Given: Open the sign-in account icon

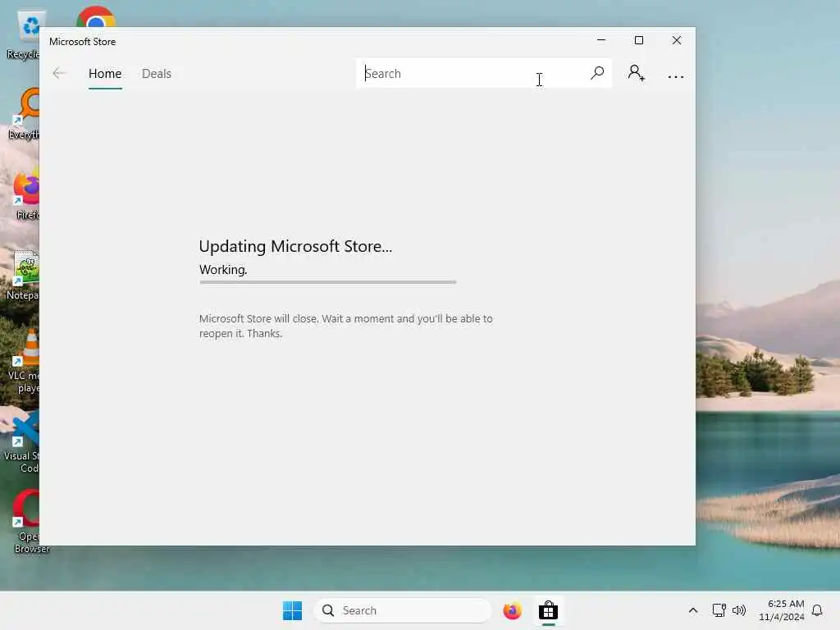Looking at the screenshot, I should pyautogui.click(x=636, y=73).
